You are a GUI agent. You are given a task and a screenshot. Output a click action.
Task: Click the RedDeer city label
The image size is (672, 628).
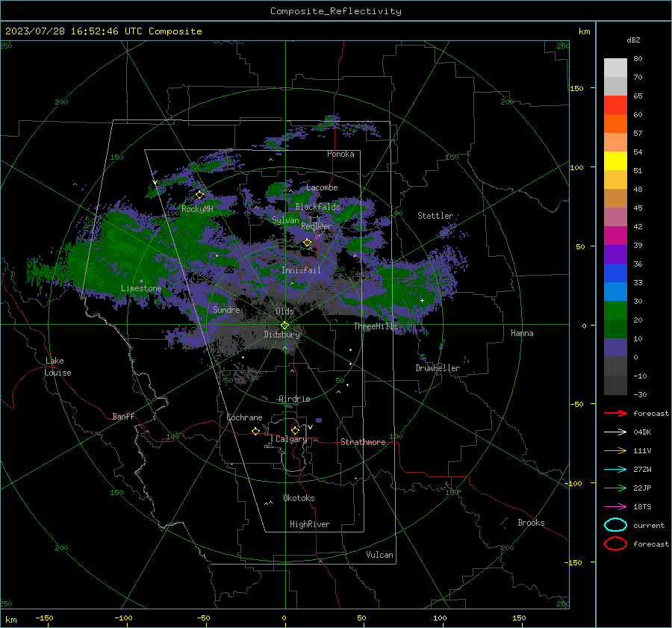click(x=317, y=226)
